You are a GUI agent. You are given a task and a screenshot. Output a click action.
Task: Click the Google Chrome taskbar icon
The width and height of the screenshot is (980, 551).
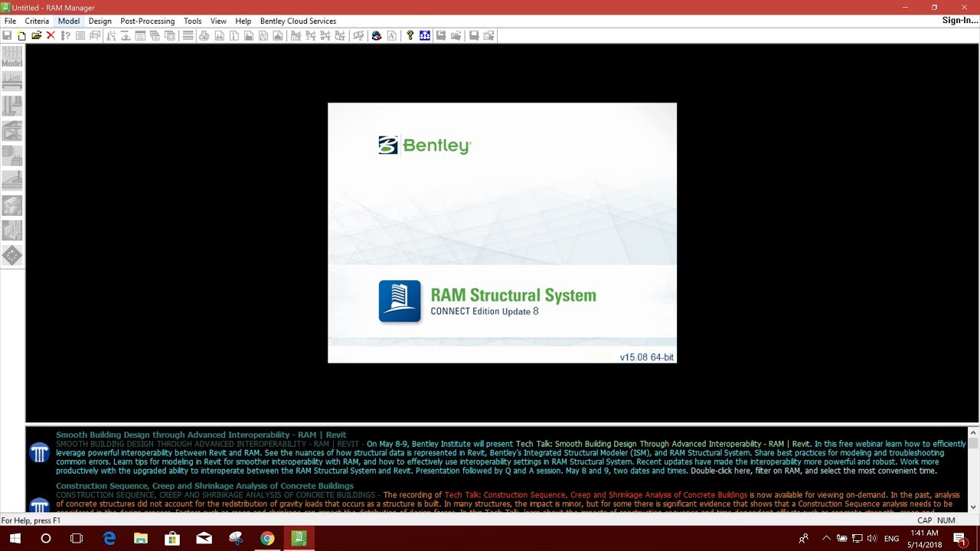tap(266, 539)
